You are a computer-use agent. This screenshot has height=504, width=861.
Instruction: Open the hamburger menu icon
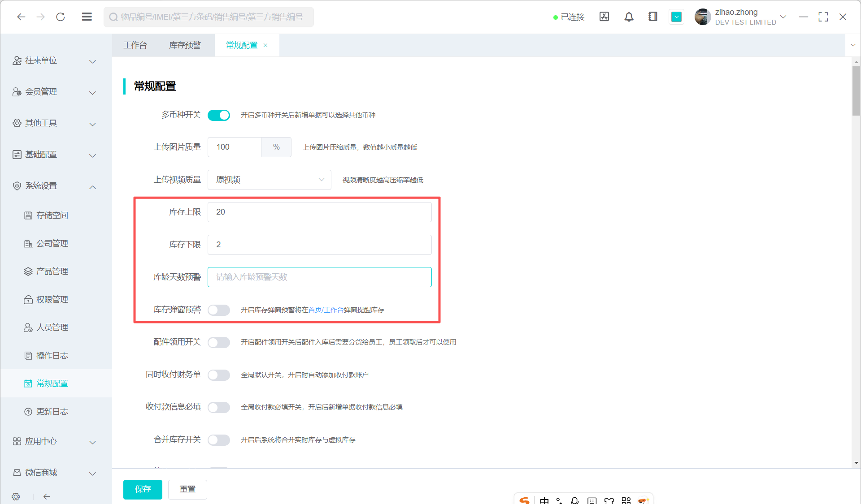87,17
